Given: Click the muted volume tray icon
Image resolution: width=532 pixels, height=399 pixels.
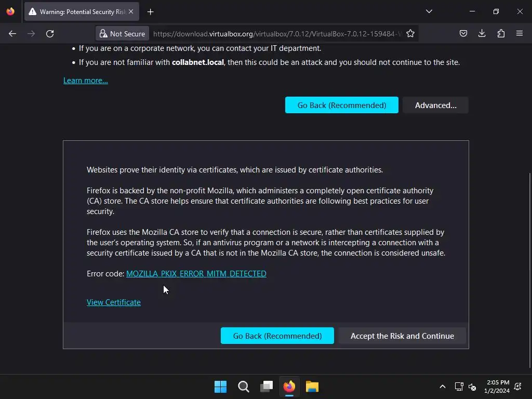Looking at the screenshot, I should click(x=472, y=387).
